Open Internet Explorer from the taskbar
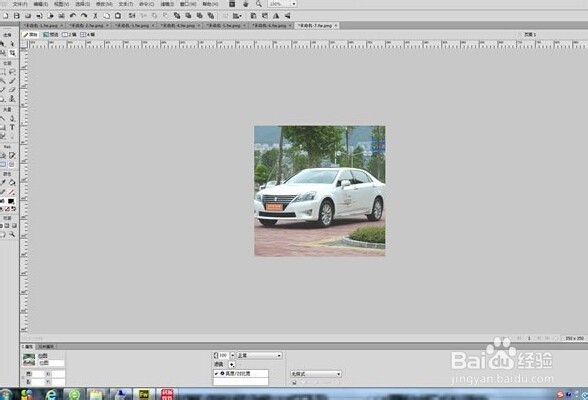The width and height of the screenshot is (588, 400). [x=51, y=394]
